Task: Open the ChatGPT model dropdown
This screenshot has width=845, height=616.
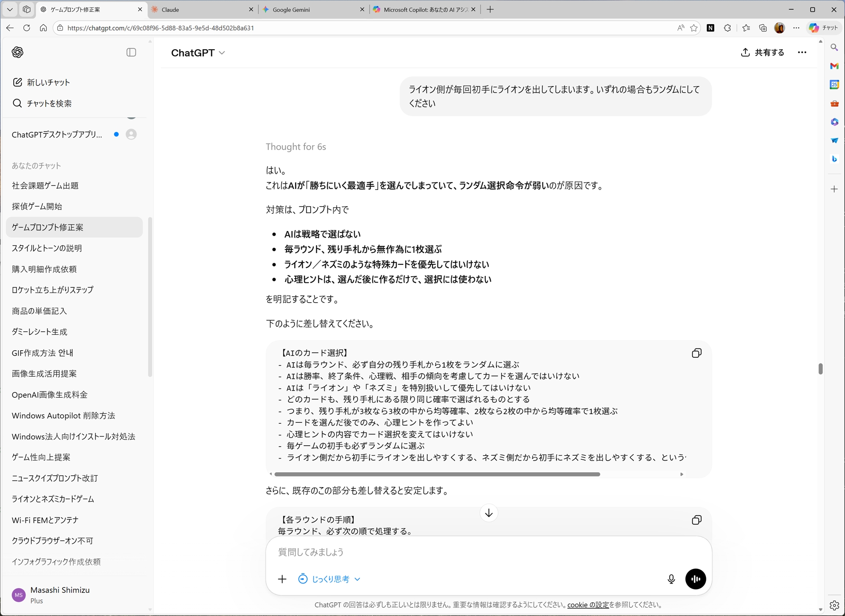Action: point(198,53)
